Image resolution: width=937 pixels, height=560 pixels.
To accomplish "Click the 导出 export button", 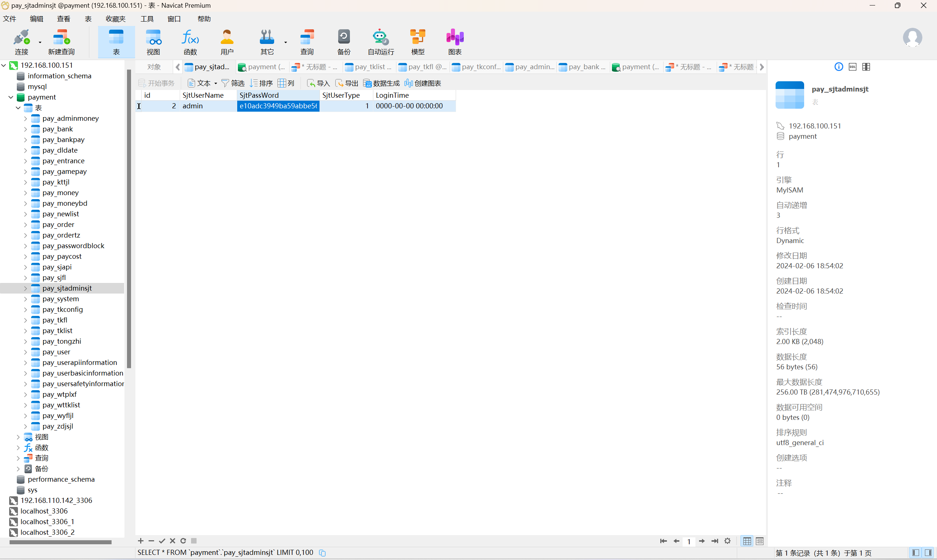I will (346, 83).
